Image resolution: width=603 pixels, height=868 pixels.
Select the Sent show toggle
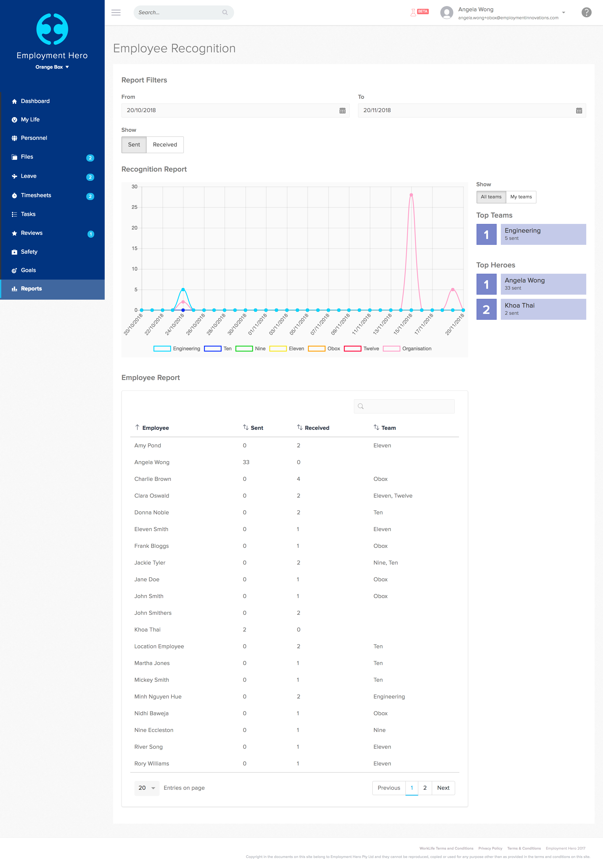134,145
